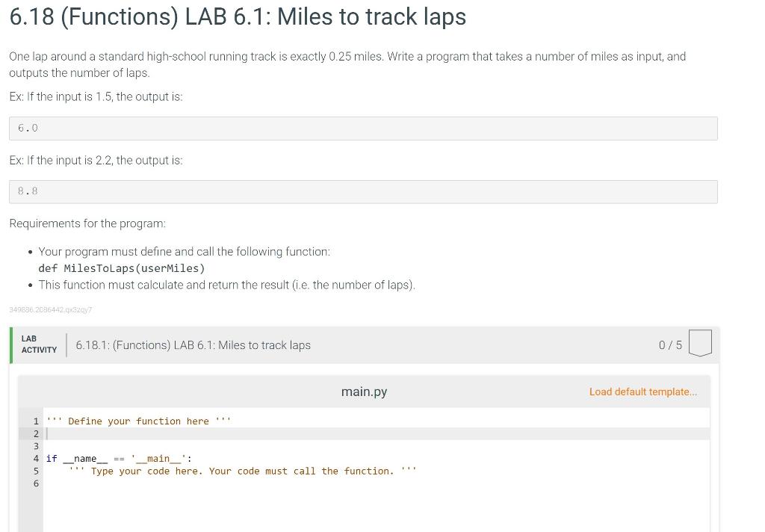Select line number 5 in the gutter
765x532 pixels.
pyautogui.click(x=35, y=471)
